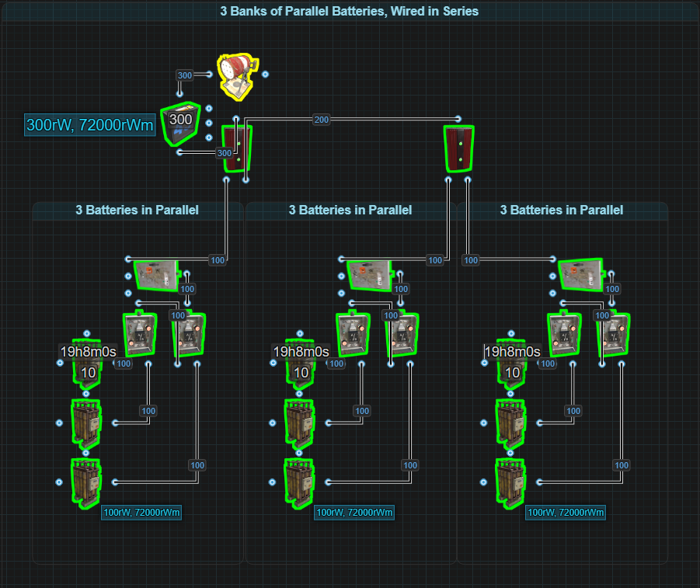Click the 100 label on left bank's middle battery wire
The width and height of the screenshot is (700, 588).
[x=148, y=411]
